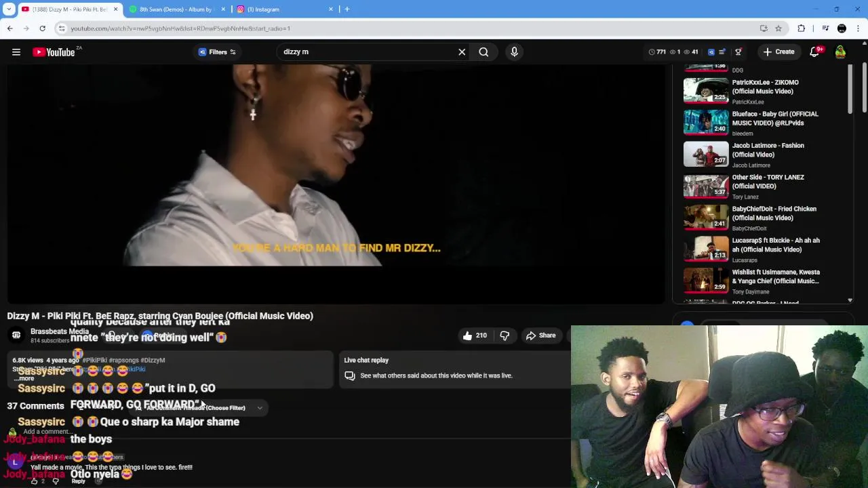Click the '37 Comments' heading
The image size is (868, 488).
[35, 406]
